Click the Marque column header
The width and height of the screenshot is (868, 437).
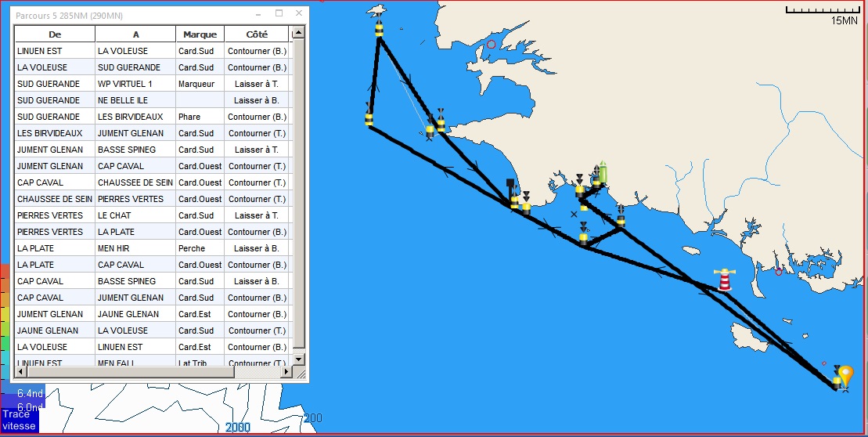click(x=200, y=34)
